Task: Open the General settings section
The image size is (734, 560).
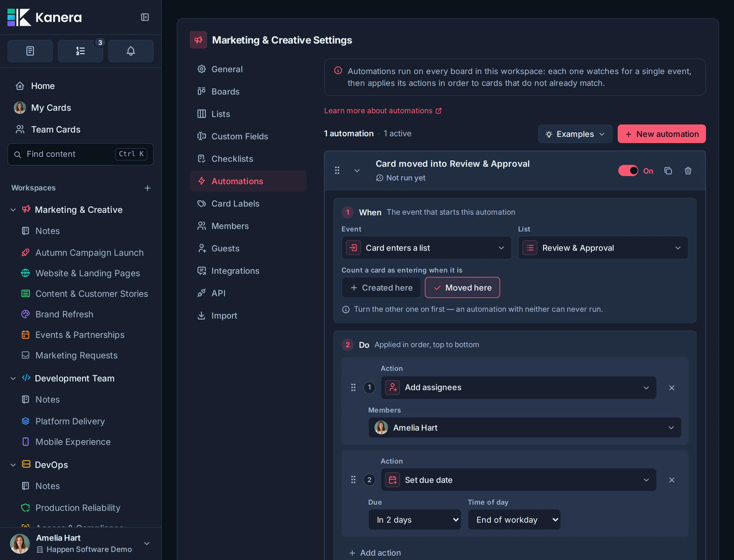Action: tap(248, 69)
